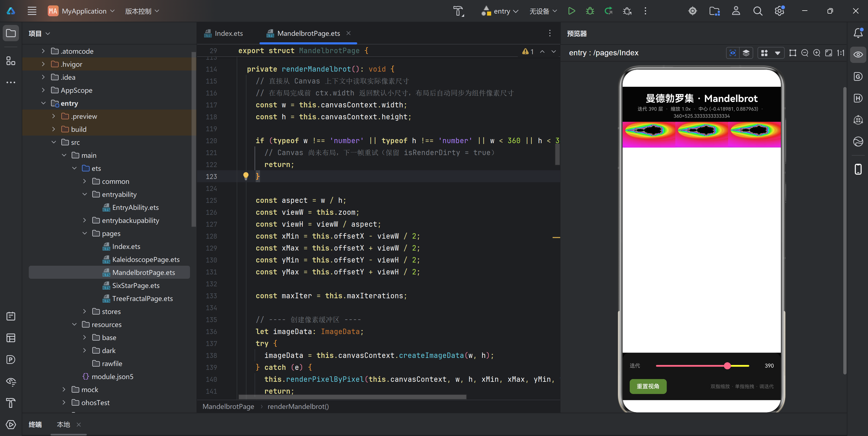The image size is (868, 436).
Task: Zoom out the preview
Action: (x=805, y=53)
